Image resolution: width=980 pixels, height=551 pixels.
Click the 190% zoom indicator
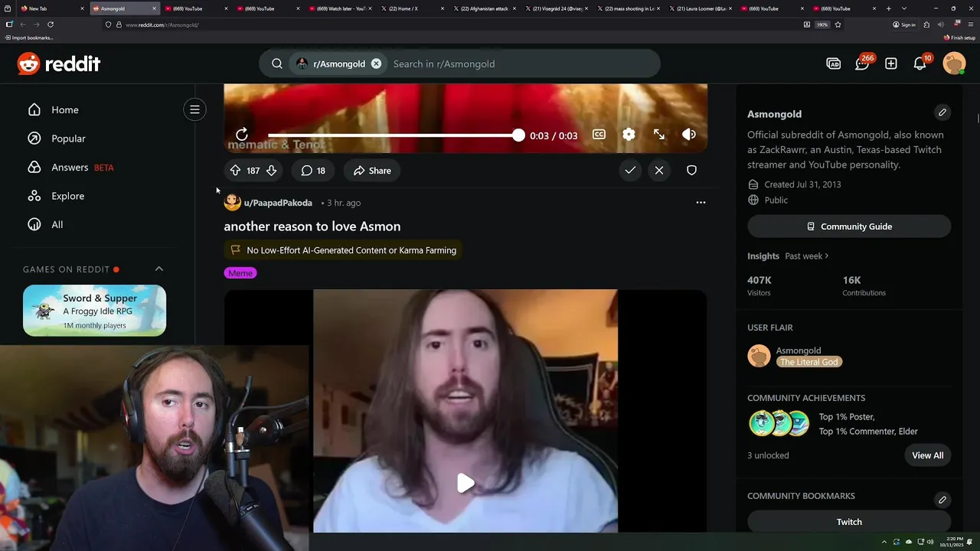822,24
